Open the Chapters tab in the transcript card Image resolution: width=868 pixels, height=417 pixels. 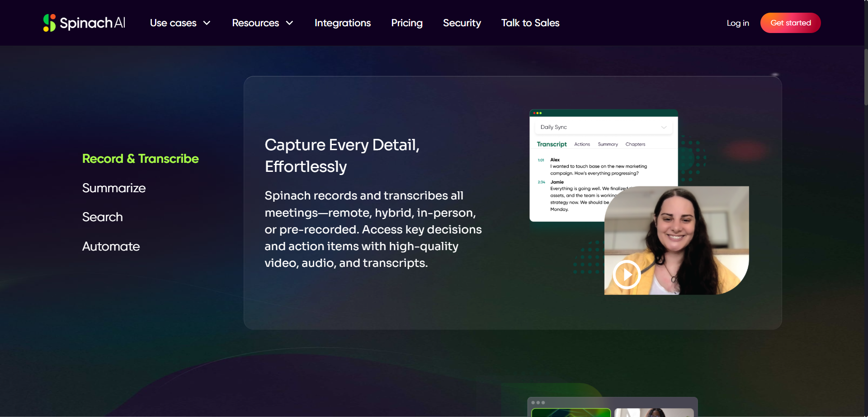pos(635,144)
